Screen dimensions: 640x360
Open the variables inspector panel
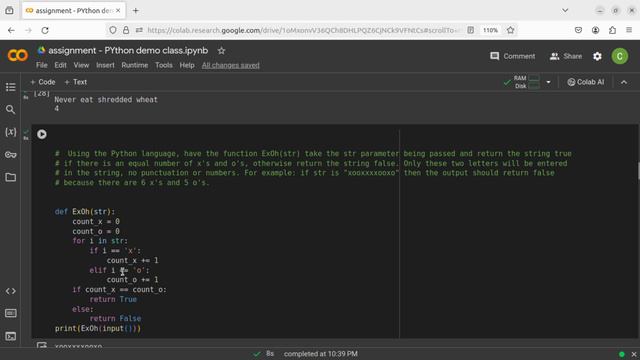click(11, 132)
